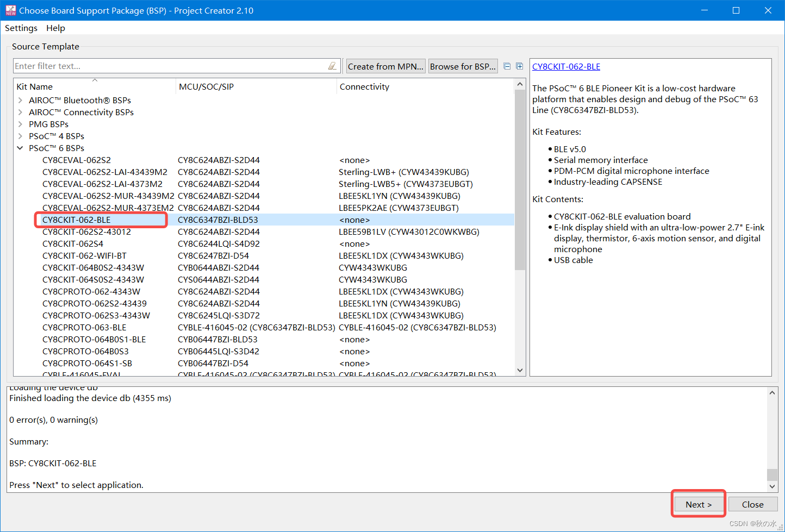Click 'Finished loading the device db' log line

[x=90, y=398]
